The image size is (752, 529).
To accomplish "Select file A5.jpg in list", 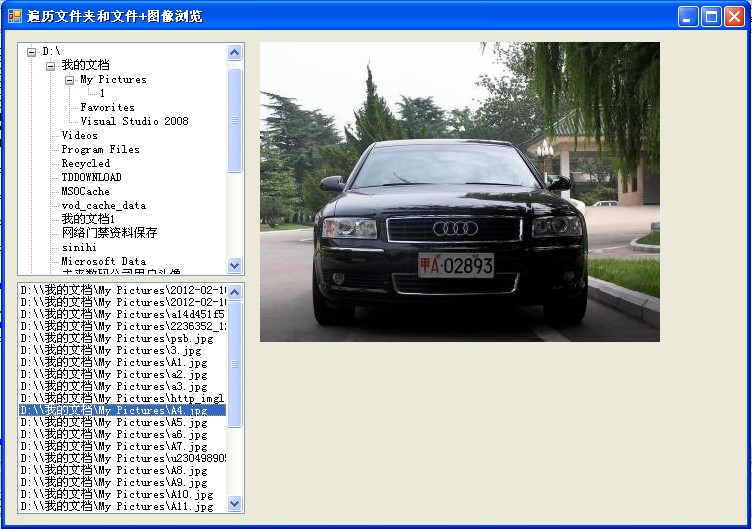I will coord(122,423).
